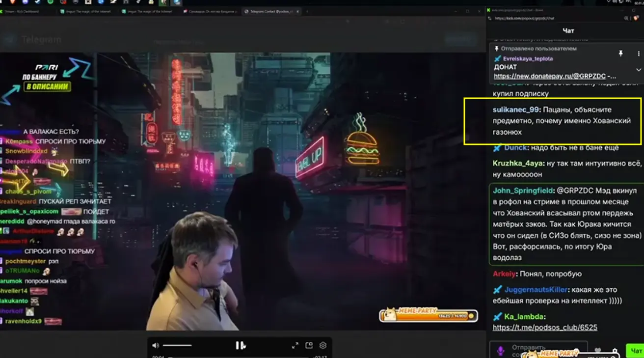Click the Kick favicon in chat title bar
The image size is (644, 358).
tap(489, 10)
